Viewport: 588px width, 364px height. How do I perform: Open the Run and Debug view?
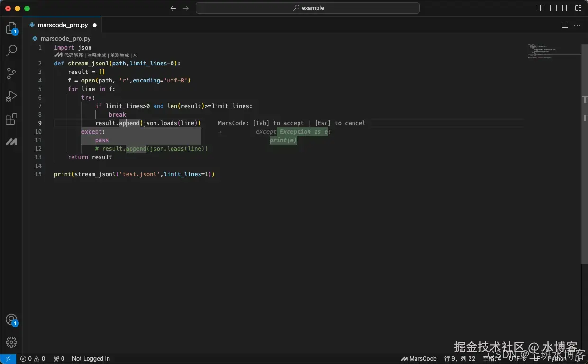(x=11, y=96)
